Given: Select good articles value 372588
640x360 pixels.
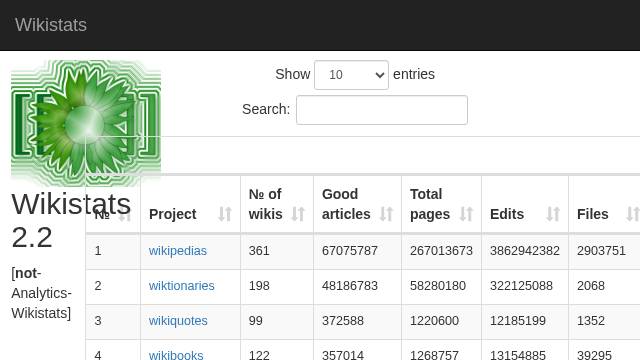Looking at the screenshot, I should 343,321.
